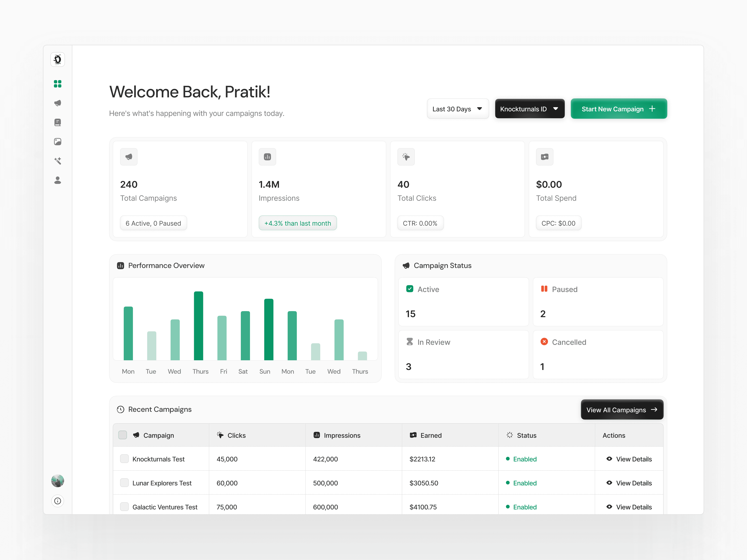Open campaigns megaphone icon in sidebar

(58, 103)
